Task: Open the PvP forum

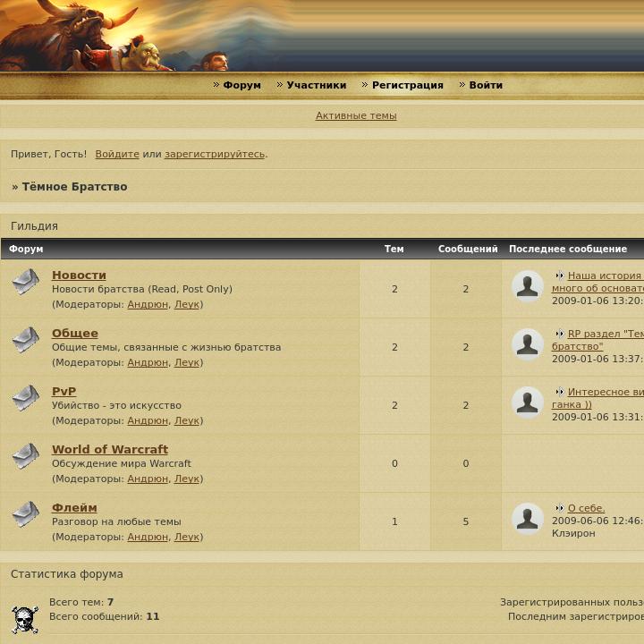Action: coord(64,392)
